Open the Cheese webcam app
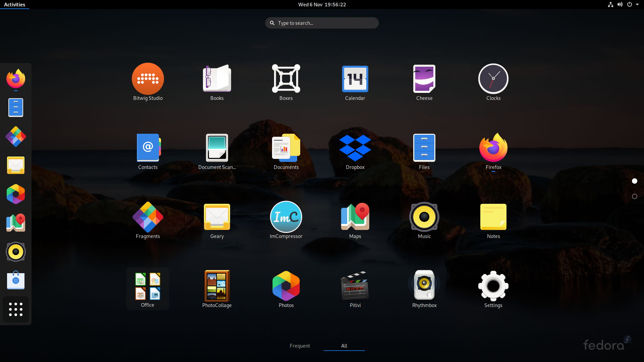 click(424, 79)
